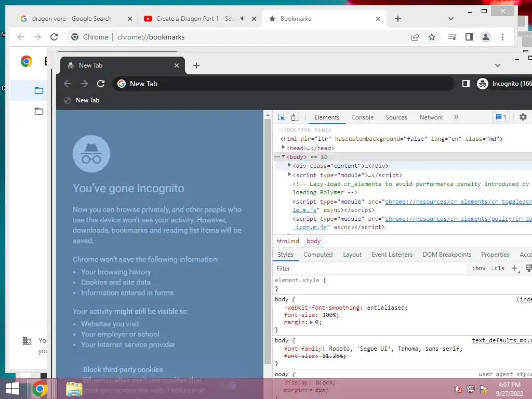Close the Bookmarks tab
The height and width of the screenshot is (399, 532).
tap(378, 19)
